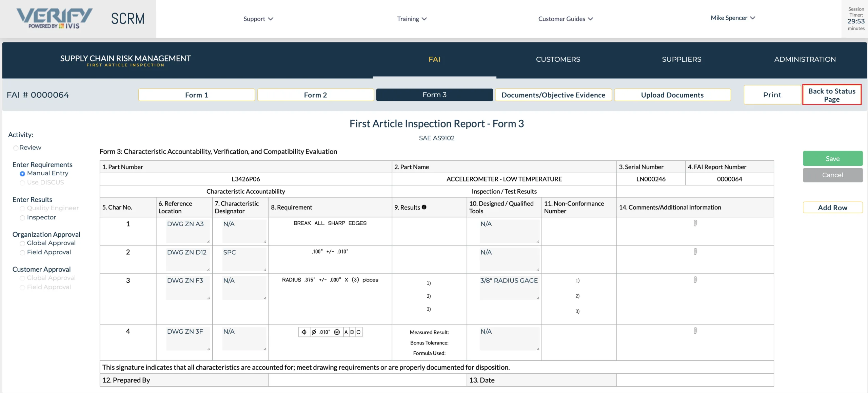Viewport: 868px width, 393px height.
Task: Click the paperclip attachment icon in row 2
Action: tap(695, 252)
